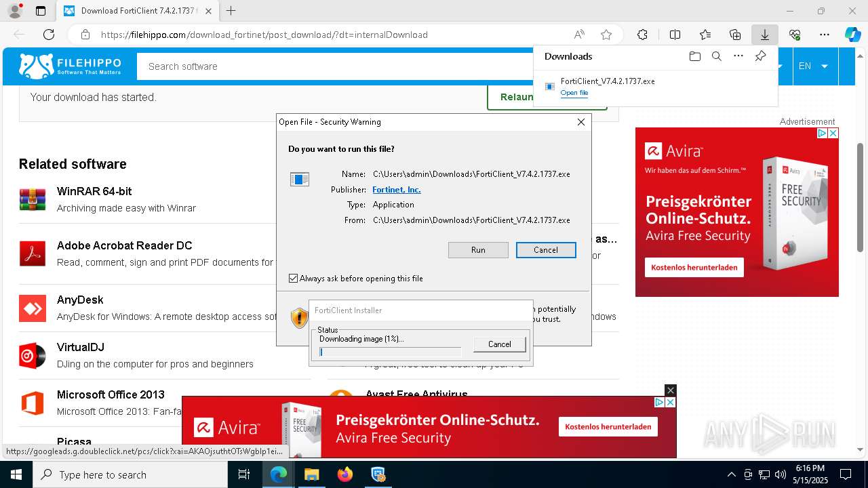868x488 pixels.
Task: Open the Collections icon
Action: (735, 35)
